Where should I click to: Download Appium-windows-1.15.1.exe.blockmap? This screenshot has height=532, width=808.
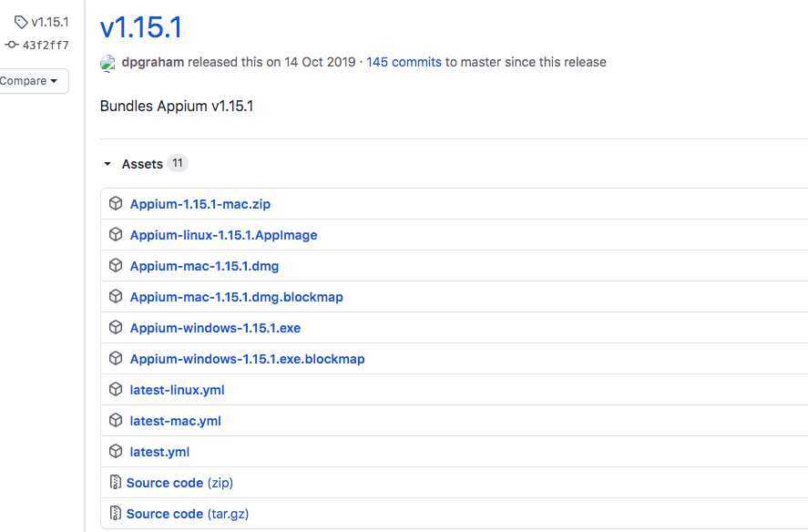[x=247, y=359]
